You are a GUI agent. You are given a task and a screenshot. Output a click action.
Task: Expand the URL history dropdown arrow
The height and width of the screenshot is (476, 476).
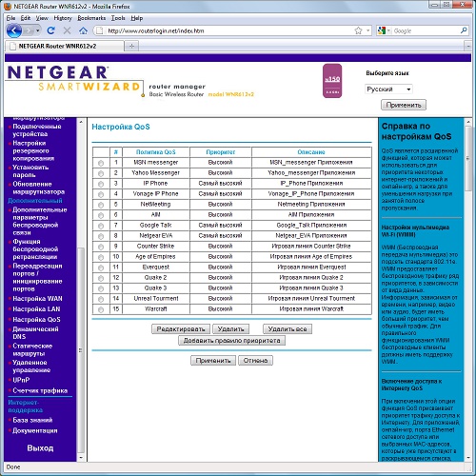point(368,30)
